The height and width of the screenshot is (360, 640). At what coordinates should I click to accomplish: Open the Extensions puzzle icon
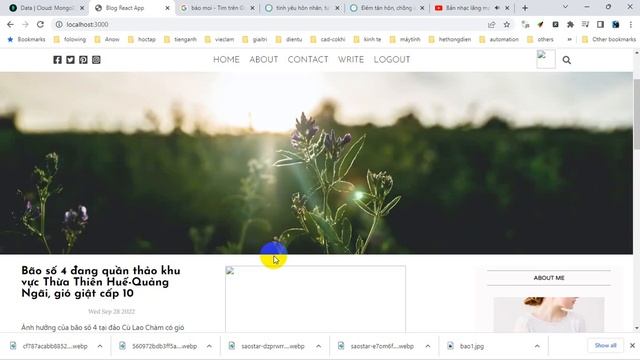point(570,24)
